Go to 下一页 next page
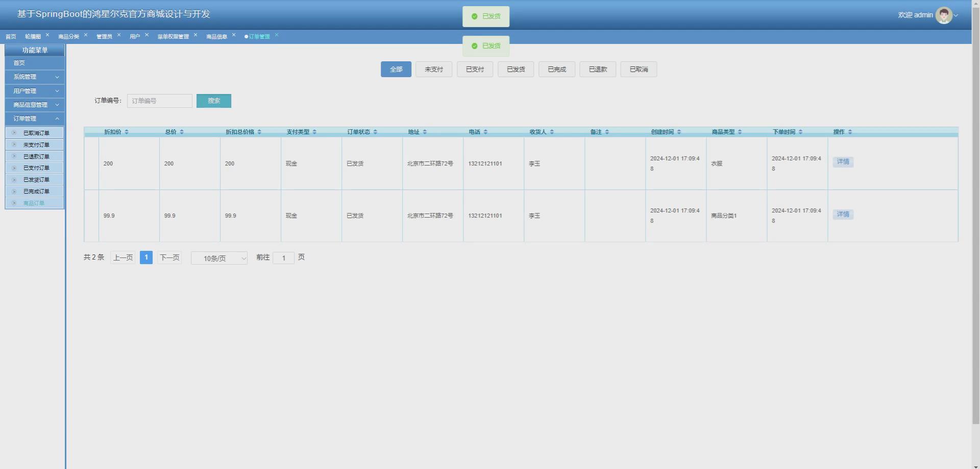Viewport: 980px width, 469px height. pyautogui.click(x=169, y=257)
